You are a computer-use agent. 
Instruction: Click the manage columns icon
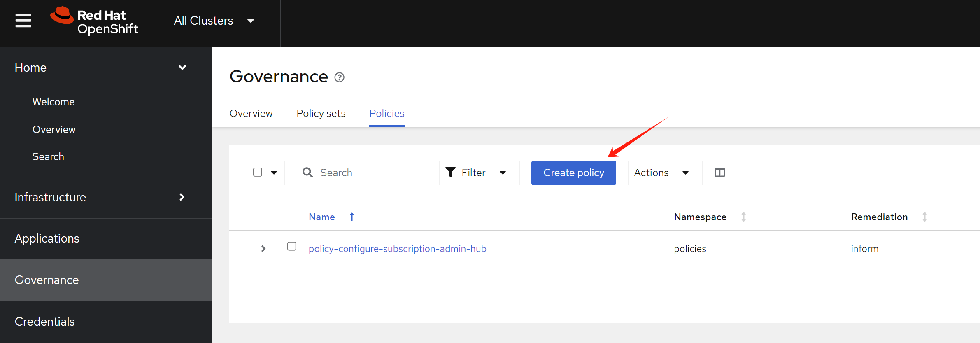click(719, 173)
